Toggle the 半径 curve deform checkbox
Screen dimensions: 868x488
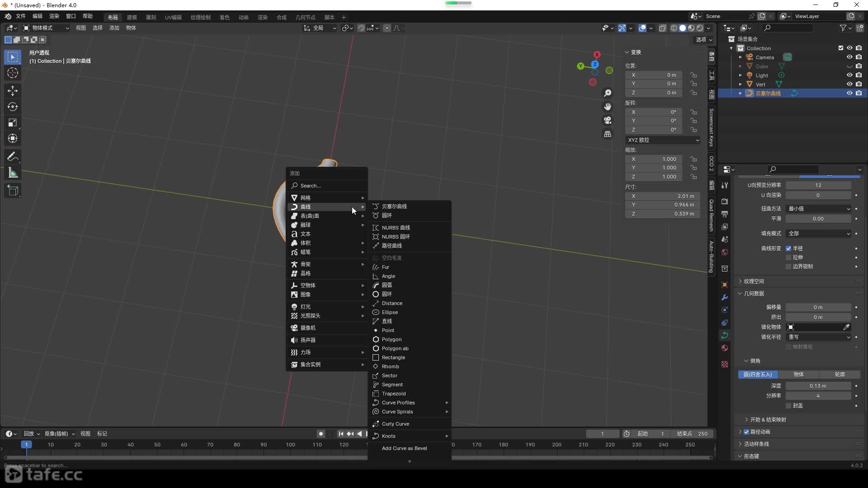tap(788, 249)
